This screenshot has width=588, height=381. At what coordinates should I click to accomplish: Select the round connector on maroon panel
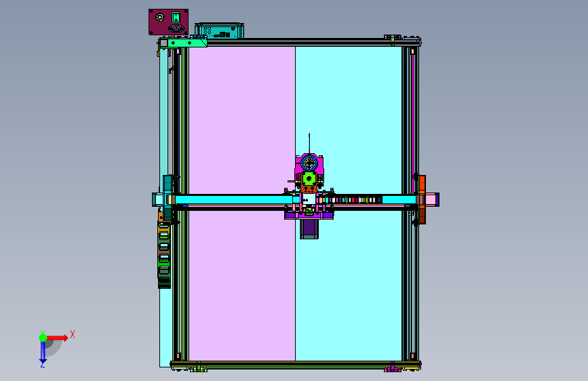(159, 17)
